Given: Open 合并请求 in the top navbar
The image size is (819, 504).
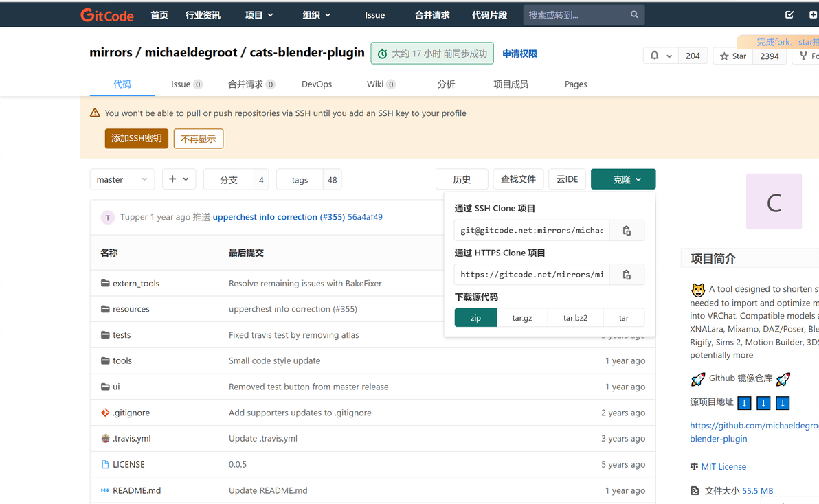Looking at the screenshot, I should [x=432, y=15].
